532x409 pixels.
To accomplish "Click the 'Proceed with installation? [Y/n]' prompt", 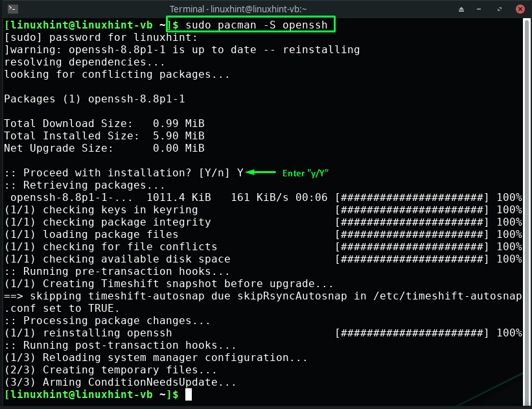I will tap(117, 173).
